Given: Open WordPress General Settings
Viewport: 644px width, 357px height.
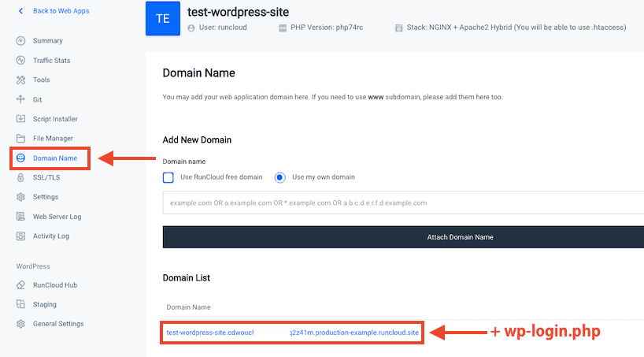Looking at the screenshot, I should click(58, 324).
